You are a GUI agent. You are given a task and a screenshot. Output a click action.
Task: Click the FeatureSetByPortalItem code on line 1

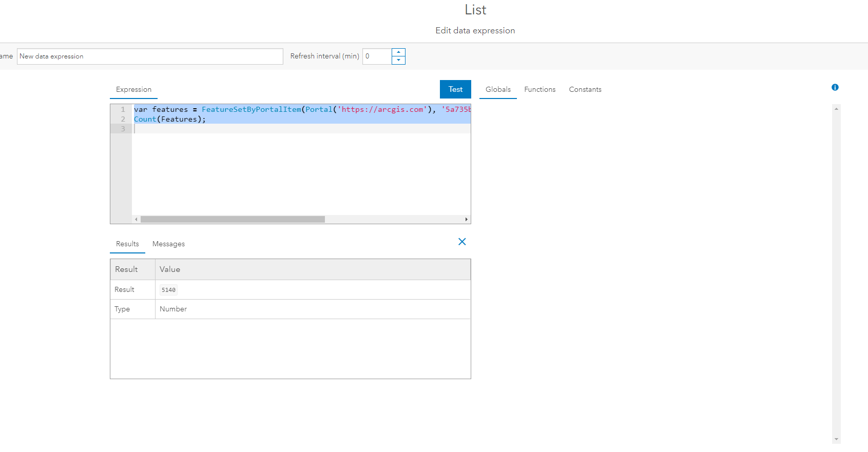(x=252, y=109)
